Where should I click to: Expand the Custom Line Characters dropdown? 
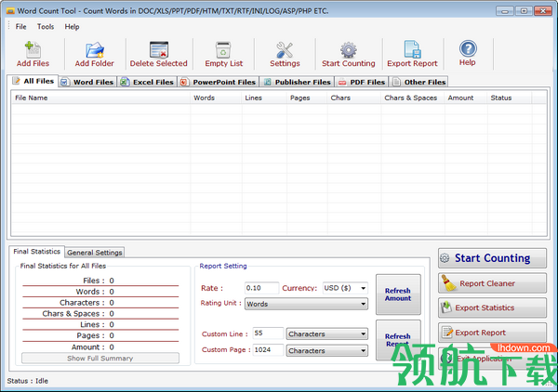pos(363,334)
